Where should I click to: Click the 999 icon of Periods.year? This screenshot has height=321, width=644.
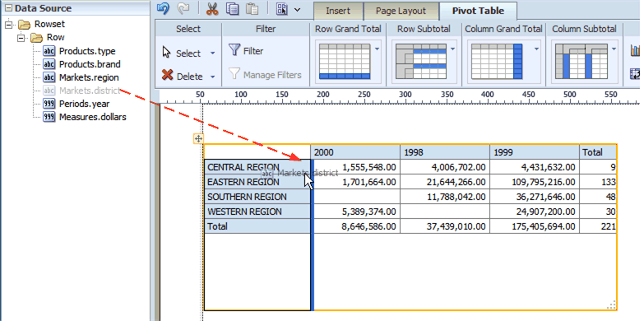[49, 104]
